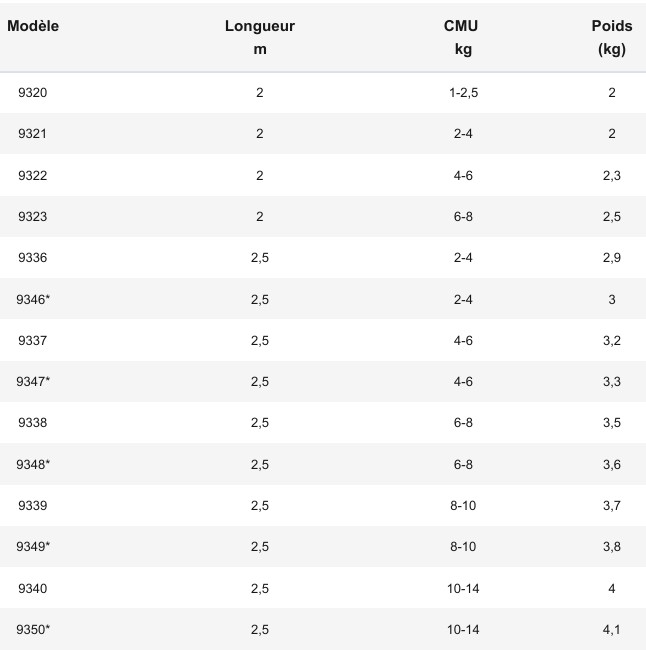Select the 9322 model cell
Image resolution: width=646 pixels, height=652 pixels.
(x=32, y=176)
